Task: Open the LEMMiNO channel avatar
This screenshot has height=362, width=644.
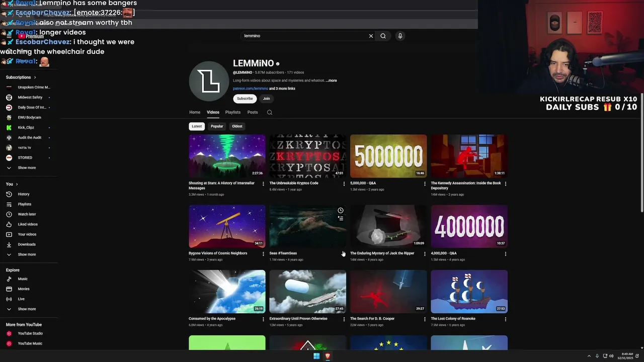Action: pos(209,81)
